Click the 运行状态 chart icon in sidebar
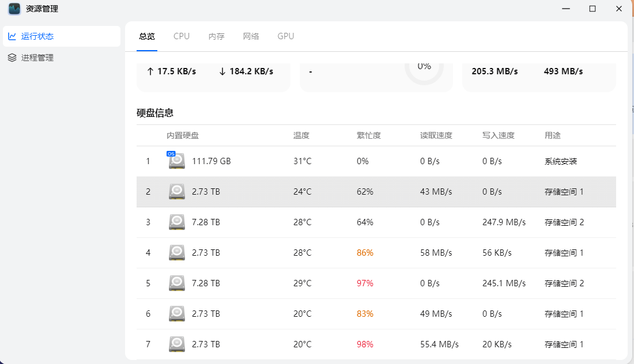This screenshot has height=364, width=634. point(12,36)
